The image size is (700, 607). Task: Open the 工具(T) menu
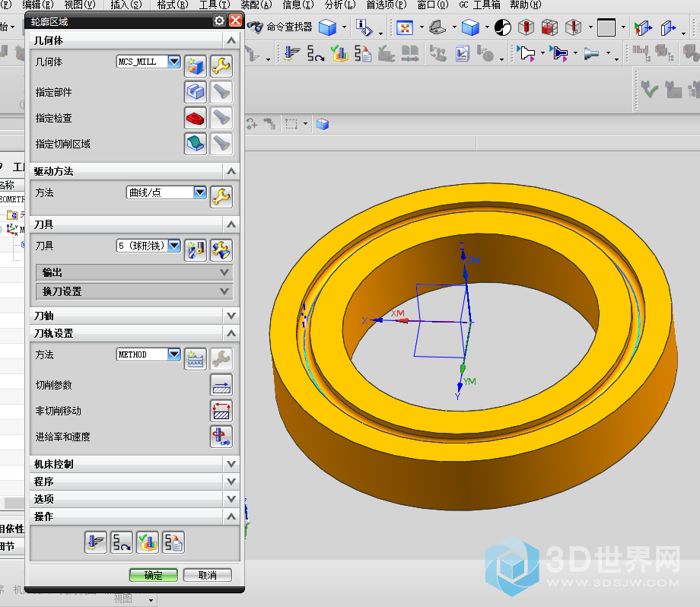pyautogui.click(x=215, y=5)
